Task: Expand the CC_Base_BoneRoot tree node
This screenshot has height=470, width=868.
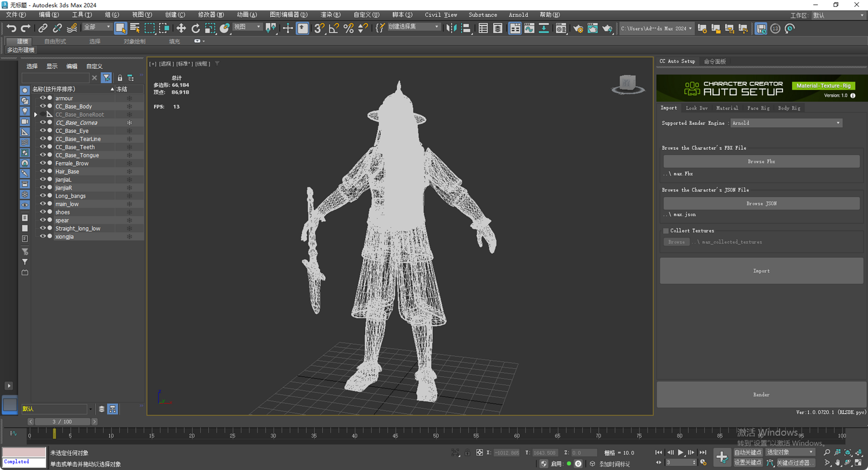Action: tap(36, 115)
